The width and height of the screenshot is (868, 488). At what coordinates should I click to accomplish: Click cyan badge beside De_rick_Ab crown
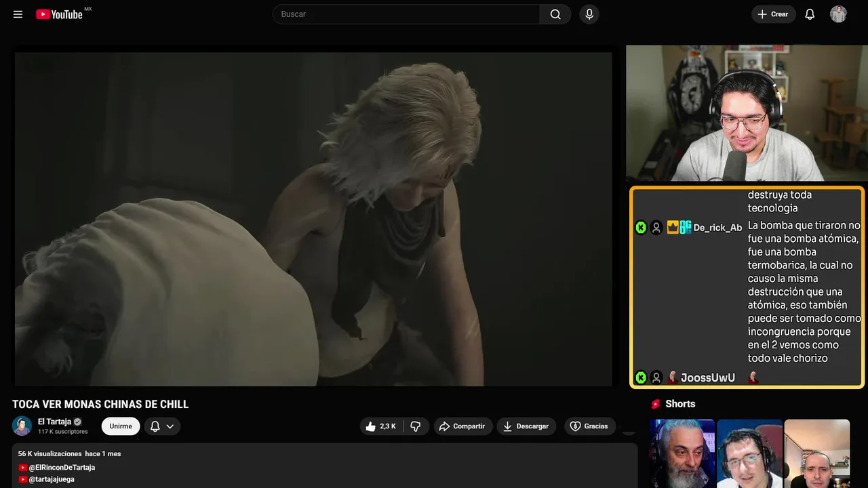pos(686,228)
